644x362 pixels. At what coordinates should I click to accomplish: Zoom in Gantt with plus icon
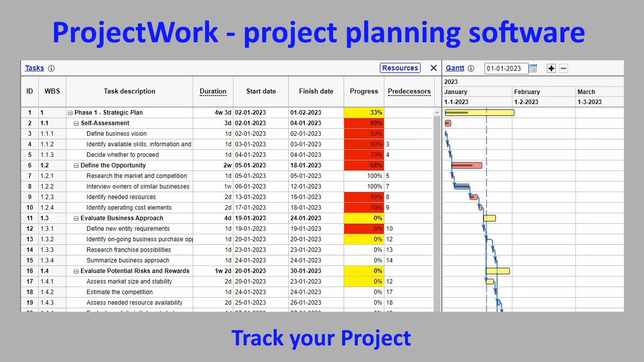(x=551, y=68)
